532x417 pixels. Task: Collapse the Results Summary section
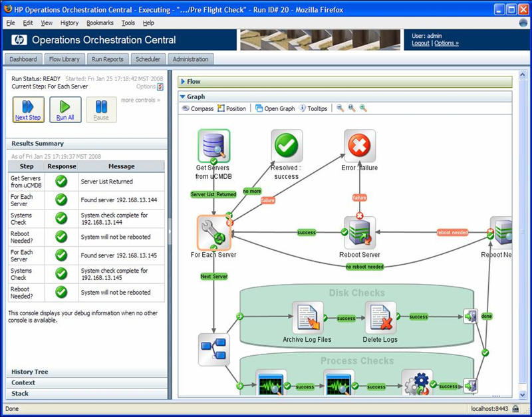pos(86,144)
